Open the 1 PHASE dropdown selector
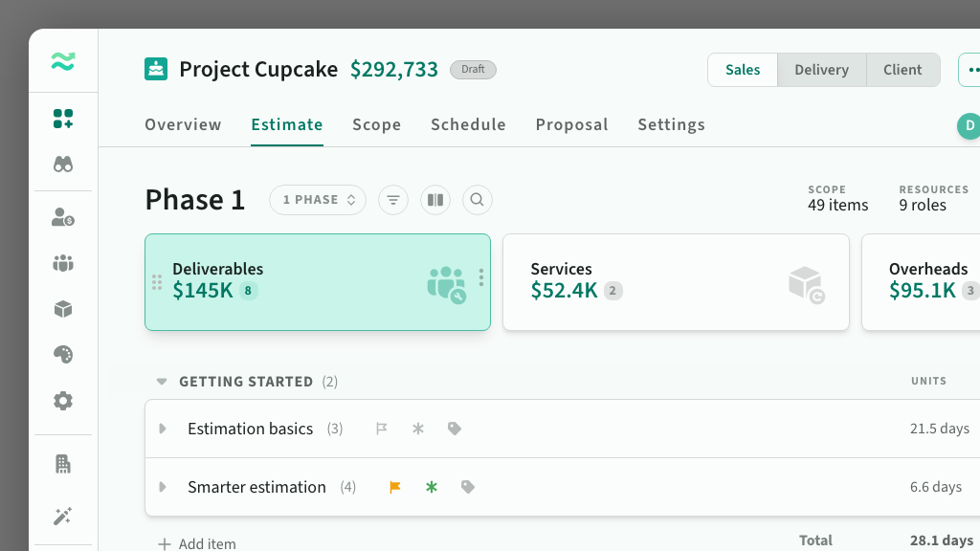Screen dimensions: 980x551 (318, 200)
